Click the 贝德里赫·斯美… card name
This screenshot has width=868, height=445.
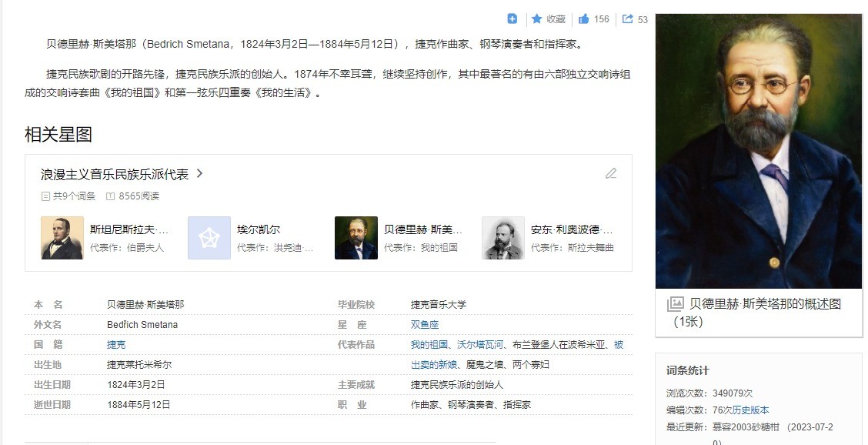click(x=423, y=229)
